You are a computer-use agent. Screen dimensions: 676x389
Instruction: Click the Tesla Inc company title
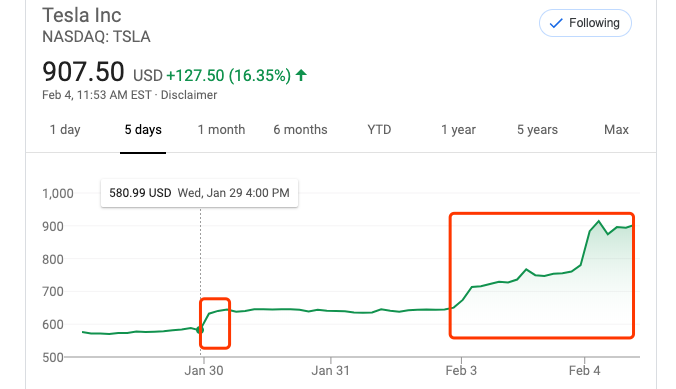pyautogui.click(x=82, y=16)
